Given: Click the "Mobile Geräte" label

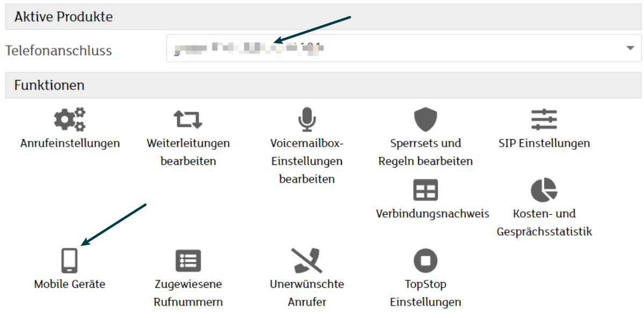Looking at the screenshot, I should (70, 284).
